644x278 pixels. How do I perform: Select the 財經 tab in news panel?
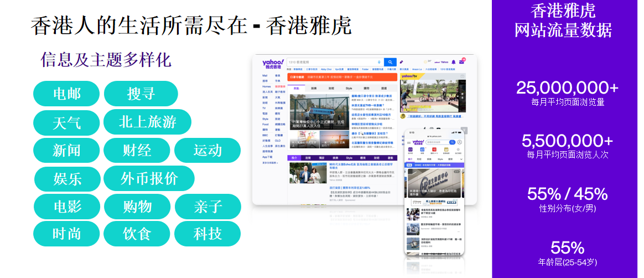point(331,89)
